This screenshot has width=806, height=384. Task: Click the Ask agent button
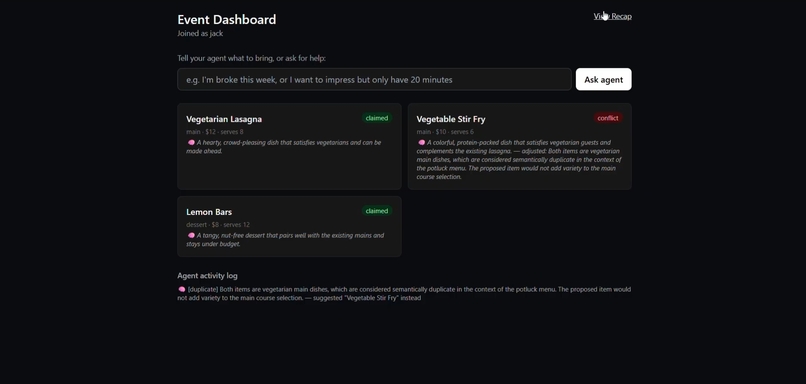(x=603, y=79)
